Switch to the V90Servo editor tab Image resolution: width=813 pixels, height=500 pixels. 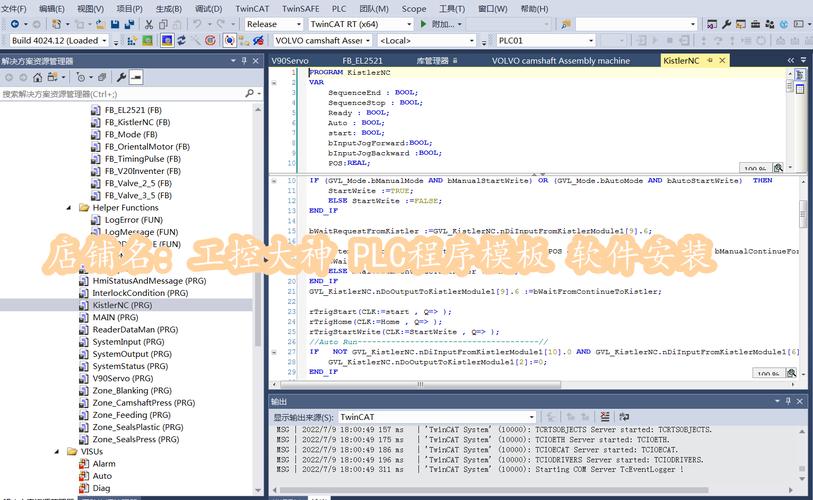click(x=292, y=60)
